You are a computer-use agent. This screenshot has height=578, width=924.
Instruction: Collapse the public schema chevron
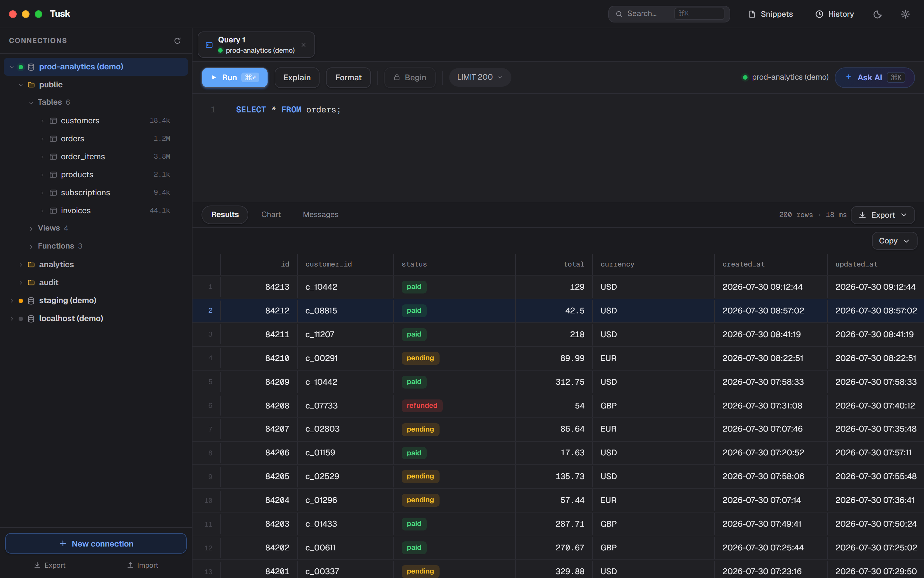pos(21,85)
